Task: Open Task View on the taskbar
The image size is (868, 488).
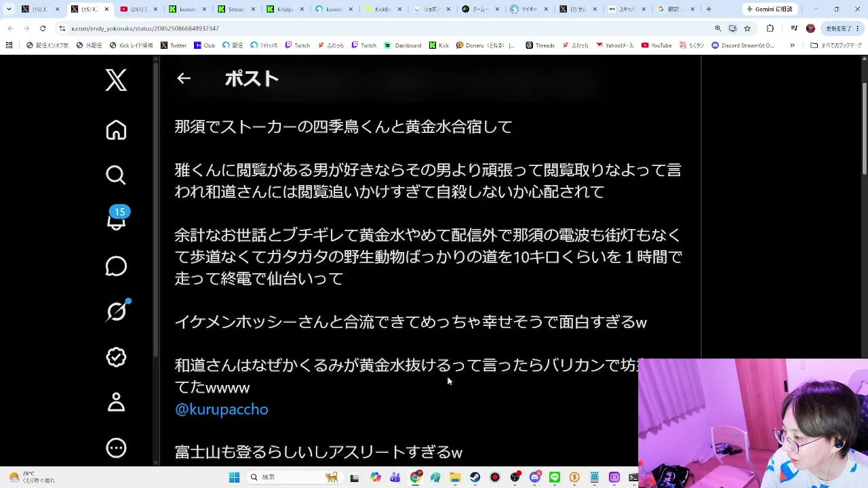Action: click(x=355, y=477)
